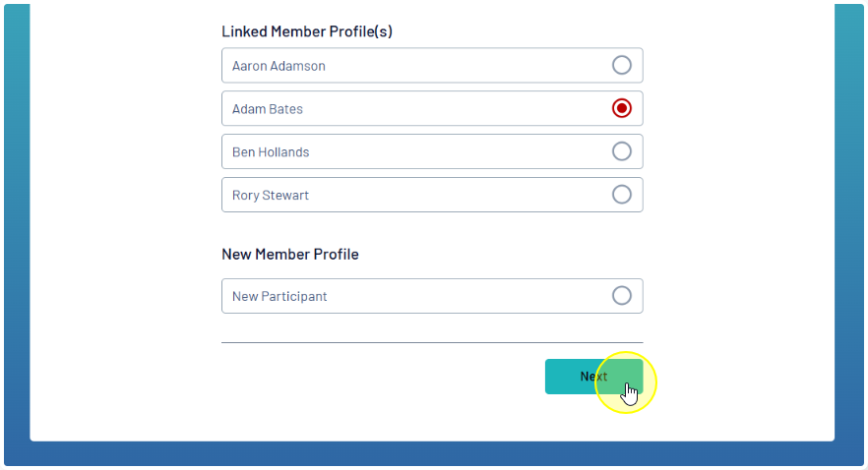
Task: Click the New Participant label text
Action: 279,296
